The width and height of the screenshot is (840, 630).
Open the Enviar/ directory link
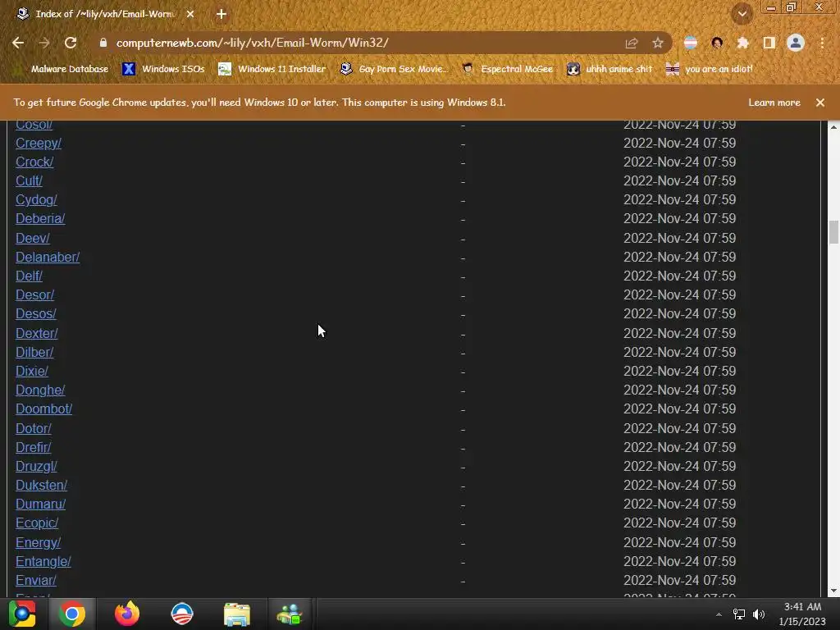36,581
